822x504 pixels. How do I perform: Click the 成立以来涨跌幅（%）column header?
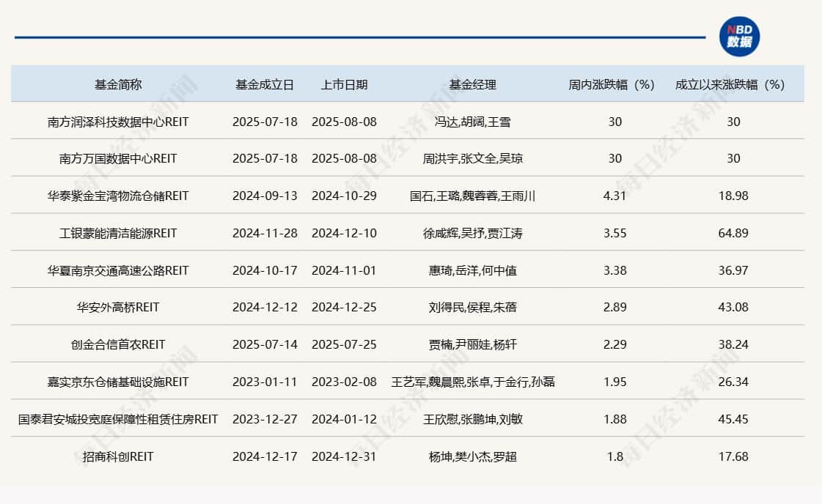[x=729, y=84]
